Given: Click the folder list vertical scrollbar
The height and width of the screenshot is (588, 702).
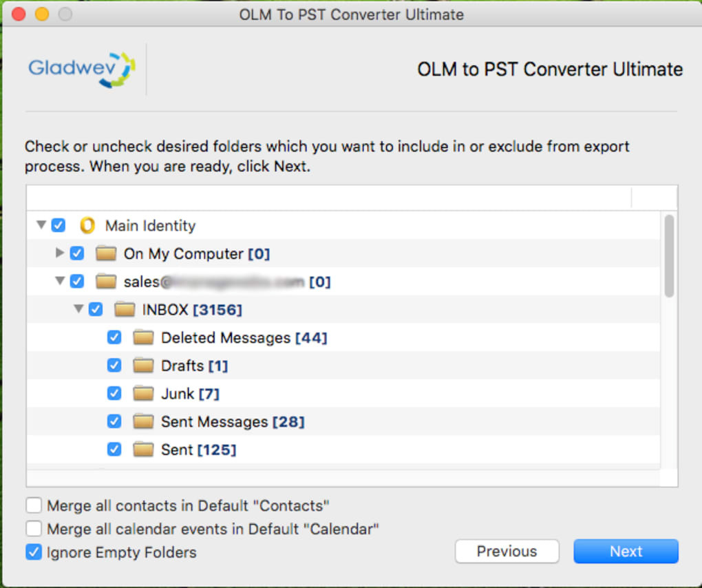Looking at the screenshot, I should [669, 256].
